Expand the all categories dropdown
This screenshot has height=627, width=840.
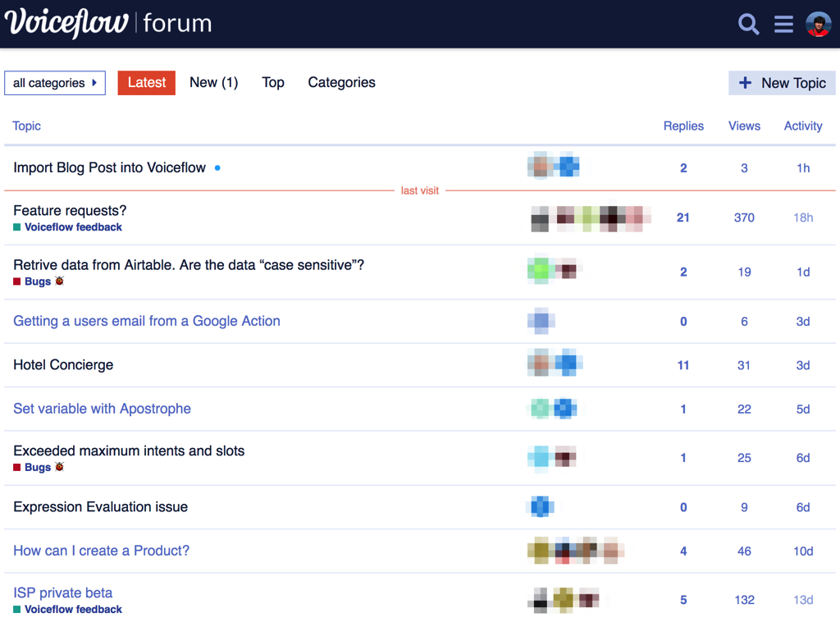(55, 83)
